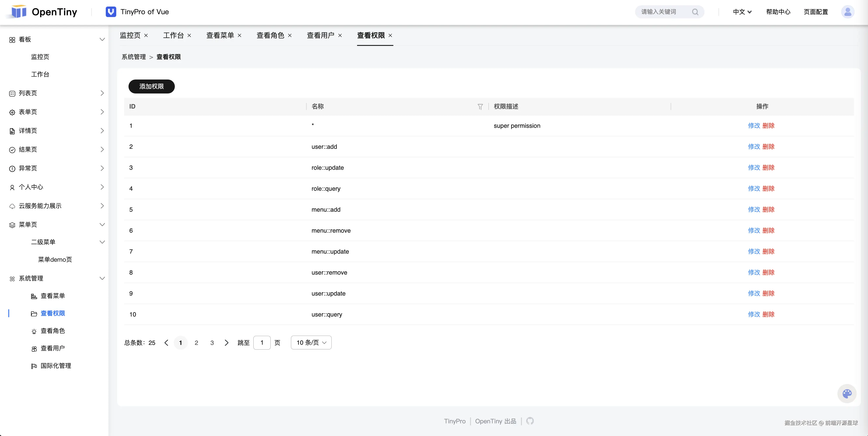Select the 个人中心 person icon
Viewport: 868px width, 436px height.
tap(12, 187)
